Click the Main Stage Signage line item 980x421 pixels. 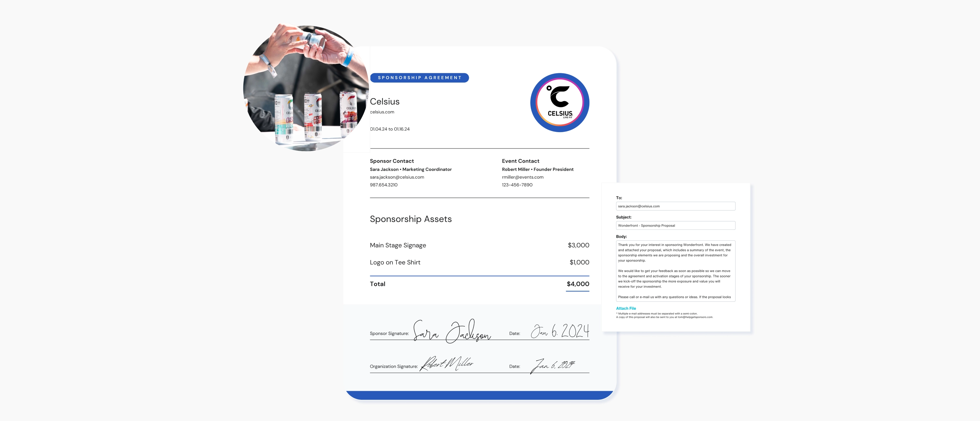point(398,245)
